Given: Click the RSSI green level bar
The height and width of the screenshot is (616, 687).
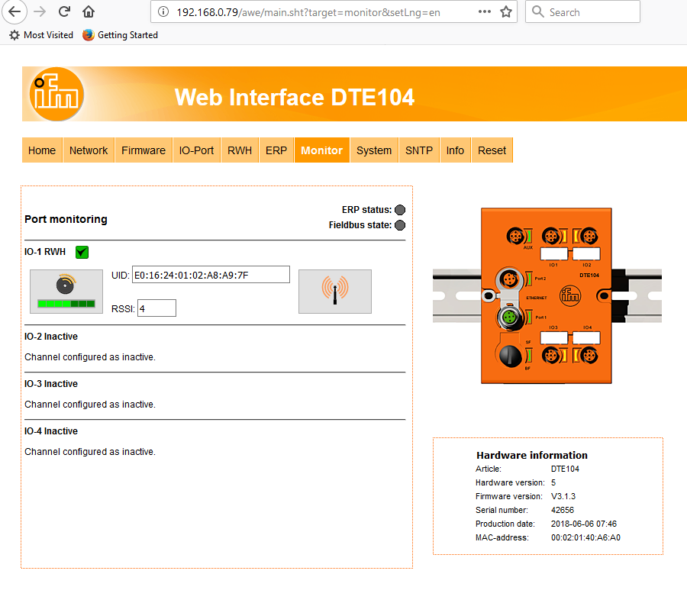Looking at the screenshot, I should point(66,304).
